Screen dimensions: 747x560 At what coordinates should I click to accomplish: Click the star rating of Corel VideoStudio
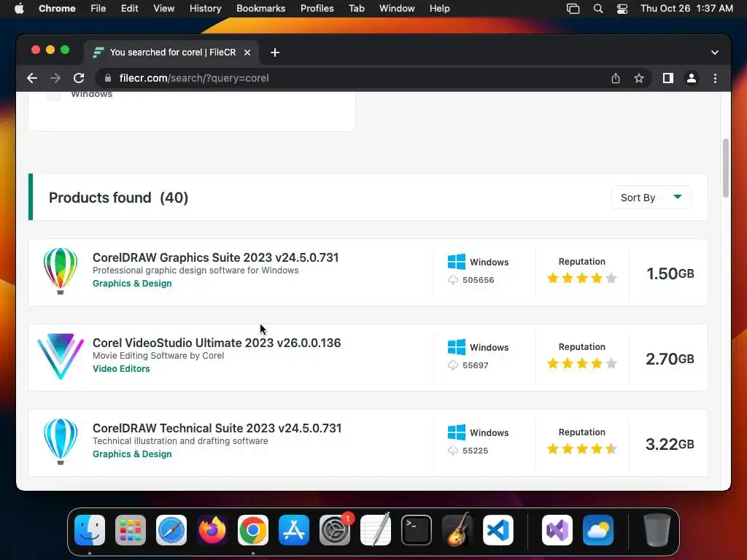pyautogui.click(x=581, y=363)
